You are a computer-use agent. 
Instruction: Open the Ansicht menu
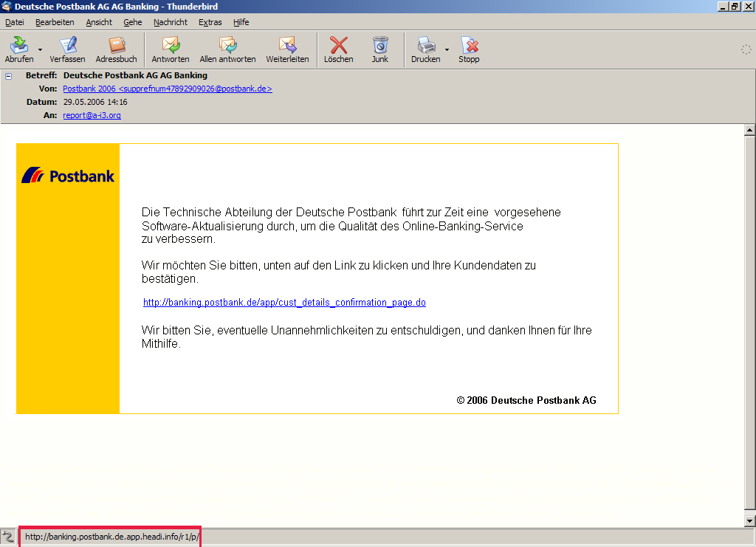pos(99,22)
